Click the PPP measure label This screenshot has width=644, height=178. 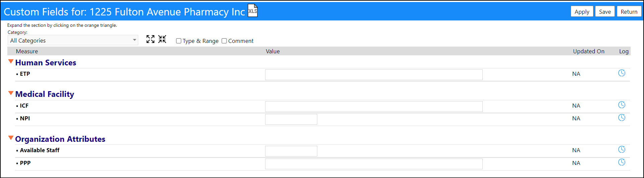point(25,163)
